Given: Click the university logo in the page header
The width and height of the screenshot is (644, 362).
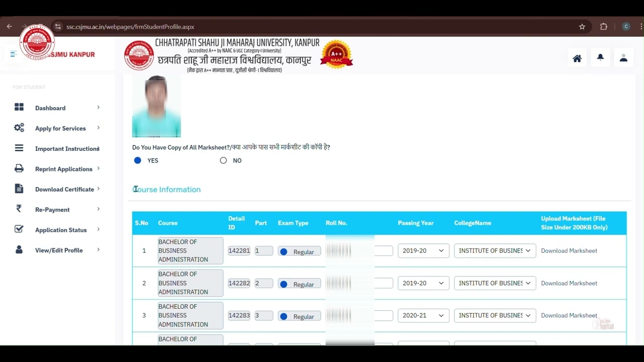Looking at the screenshot, I should point(139,55).
